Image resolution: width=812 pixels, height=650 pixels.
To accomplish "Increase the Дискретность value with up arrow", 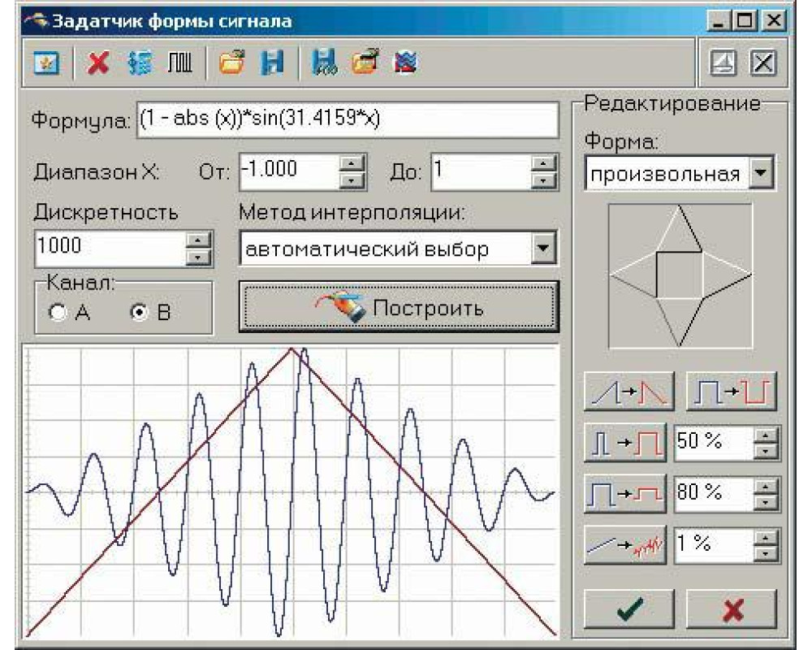I will click(199, 240).
